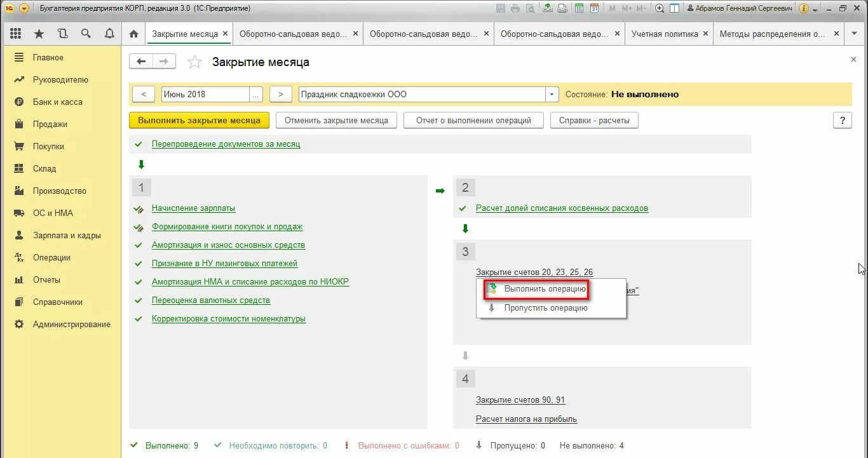Image resolution: width=868 pixels, height=458 pixels.
Task: Close the Закрытие месяца tab
Action: (224, 34)
